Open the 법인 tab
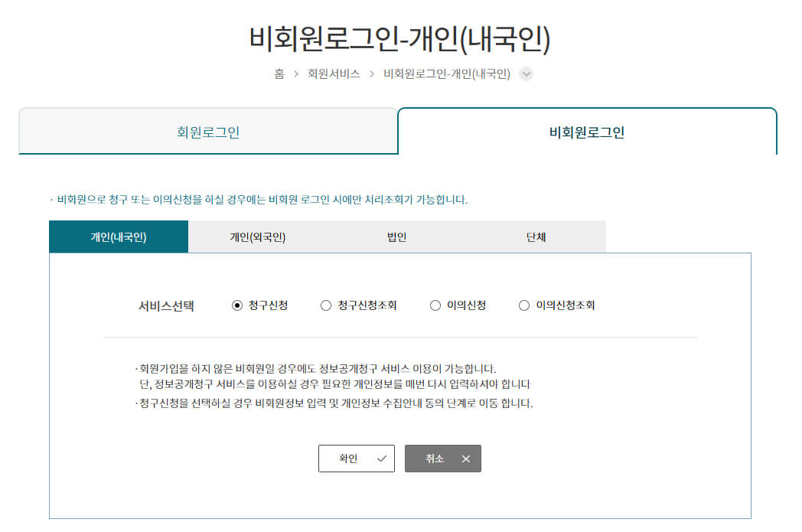The height and width of the screenshot is (532, 802). click(x=396, y=237)
